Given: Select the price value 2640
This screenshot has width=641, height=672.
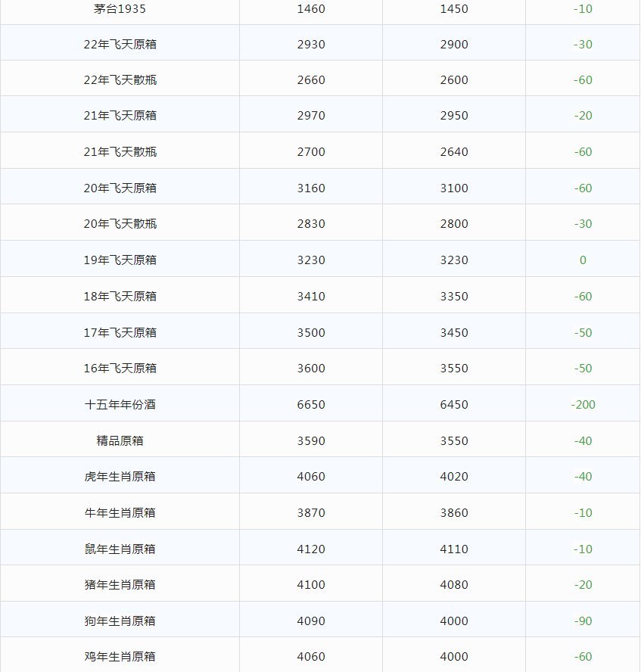Looking at the screenshot, I should click(454, 152).
